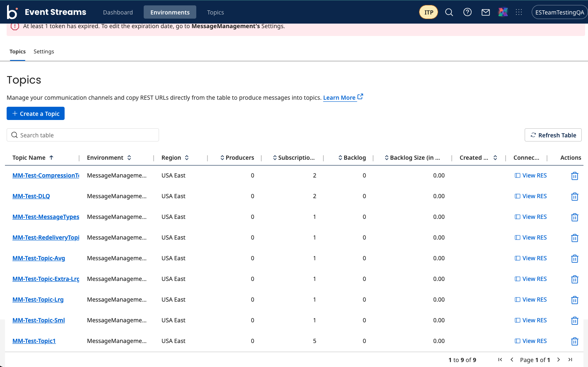Switch to the Settings tab

44,52
